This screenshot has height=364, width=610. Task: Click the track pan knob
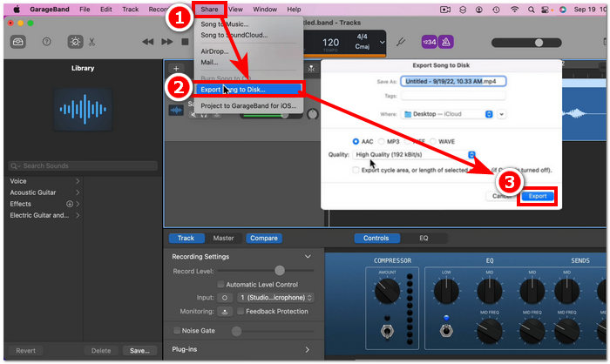click(x=312, y=114)
